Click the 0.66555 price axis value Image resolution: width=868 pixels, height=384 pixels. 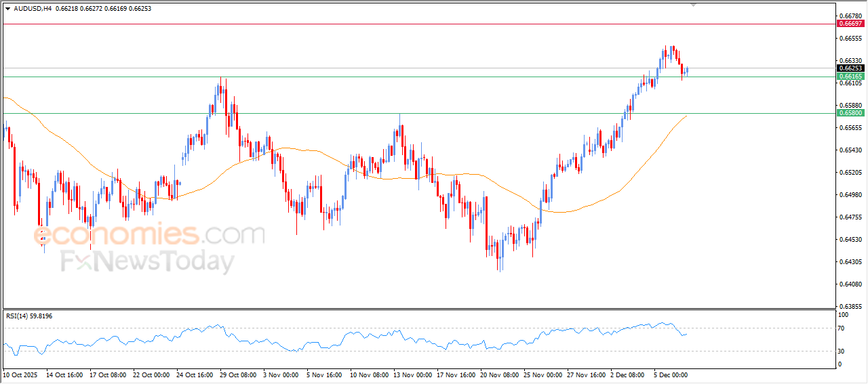850,39
